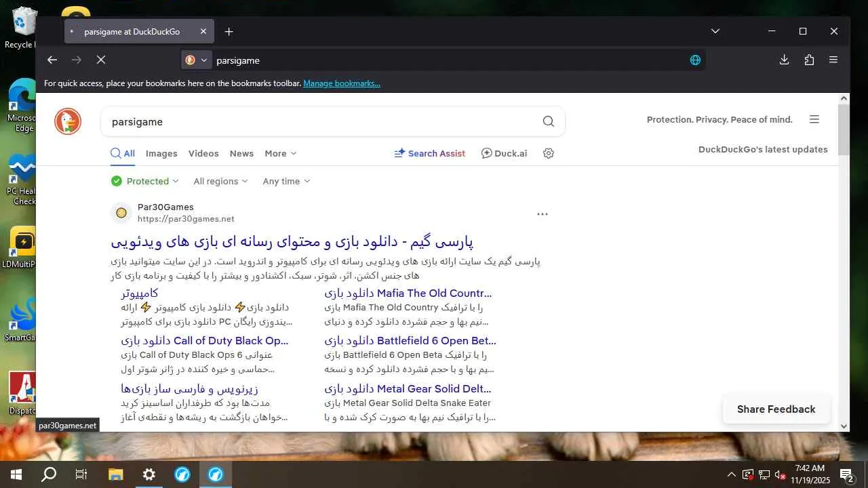Open the Metal Gear Solid Delta sublink

pyautogui.click(x=408, y=389)
